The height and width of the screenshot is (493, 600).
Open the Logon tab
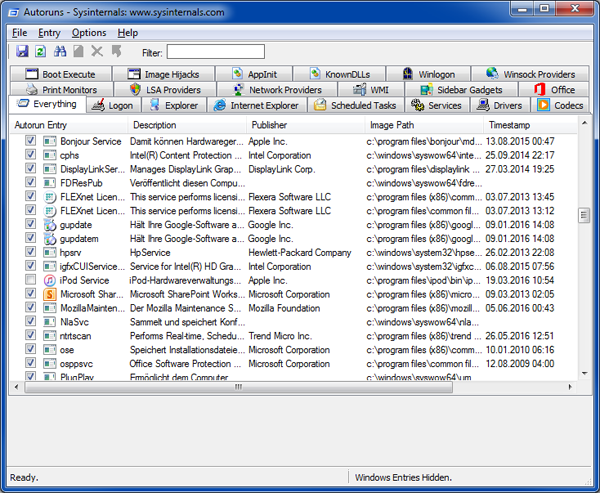pos(114,105)
